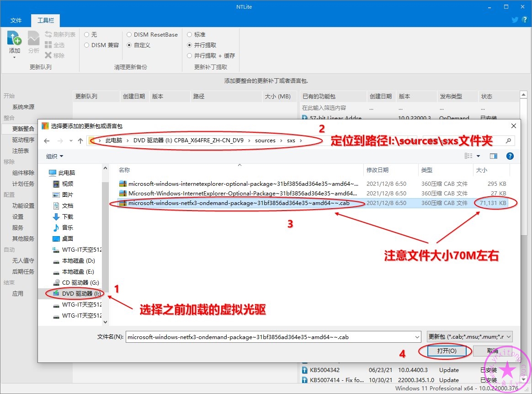Select the DISM 兼容 radio option
Image resolution: width=532 pixels, height=394 pixels.
pos(101,45)
